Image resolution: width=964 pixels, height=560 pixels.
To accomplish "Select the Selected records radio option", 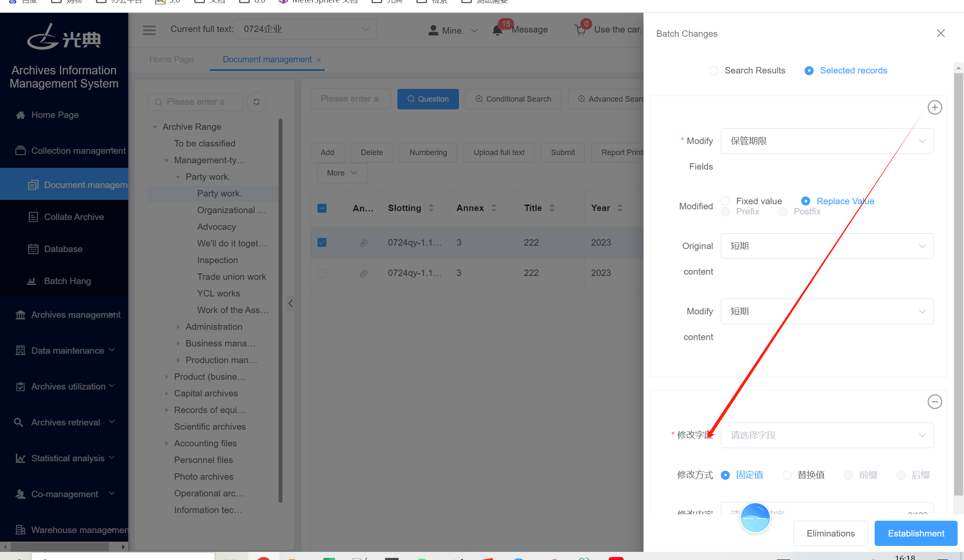I will click(x=809, y=70).
